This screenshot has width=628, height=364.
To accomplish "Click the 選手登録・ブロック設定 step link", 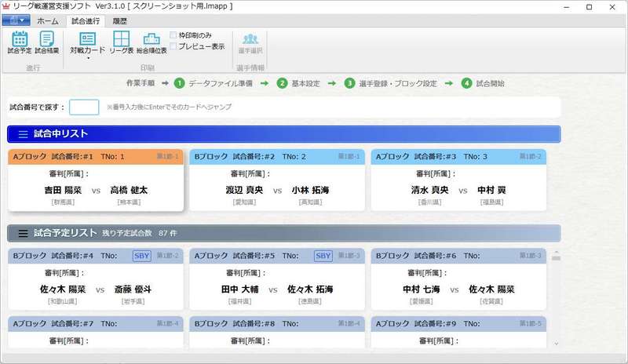I will [x=398, y=83].
